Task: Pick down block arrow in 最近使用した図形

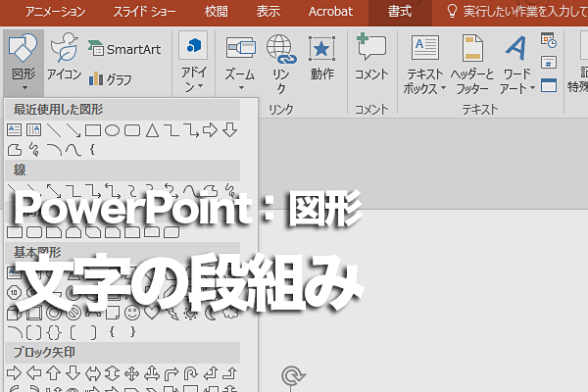Action: [229, 130]
